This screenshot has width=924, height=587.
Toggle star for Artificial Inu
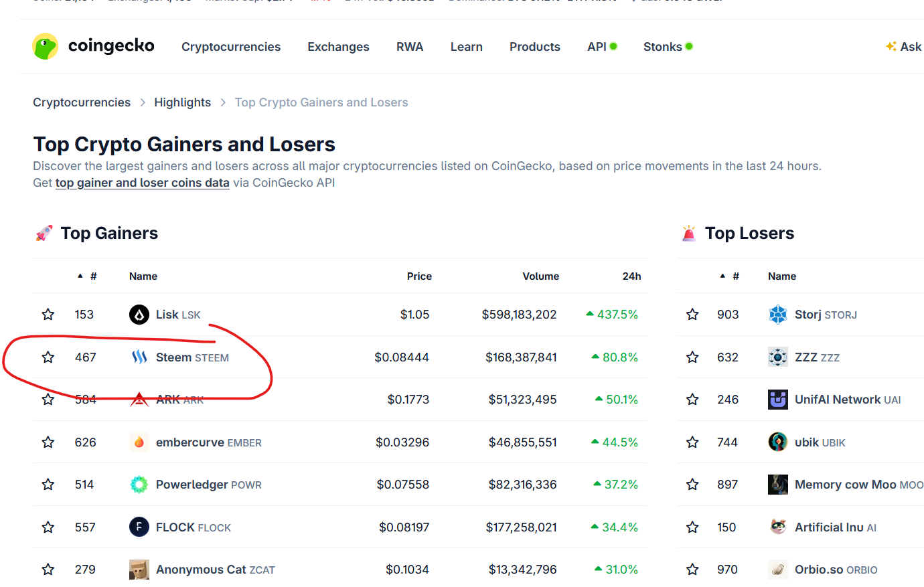pyautogui.click(x=692, y=527)
